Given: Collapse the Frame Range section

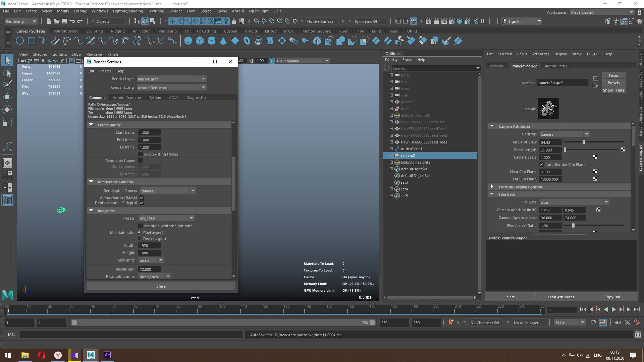Looking at the screenshot, I should (91, 125).
